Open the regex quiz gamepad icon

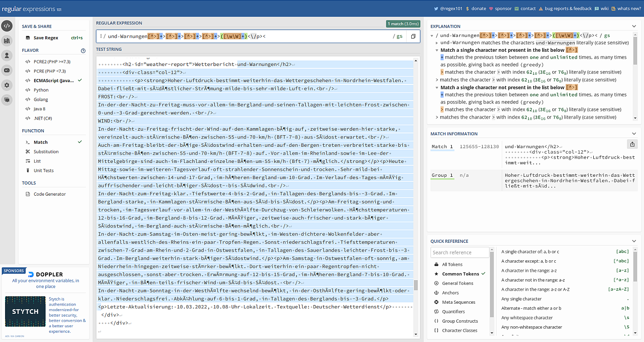click(x=7, y=70)
